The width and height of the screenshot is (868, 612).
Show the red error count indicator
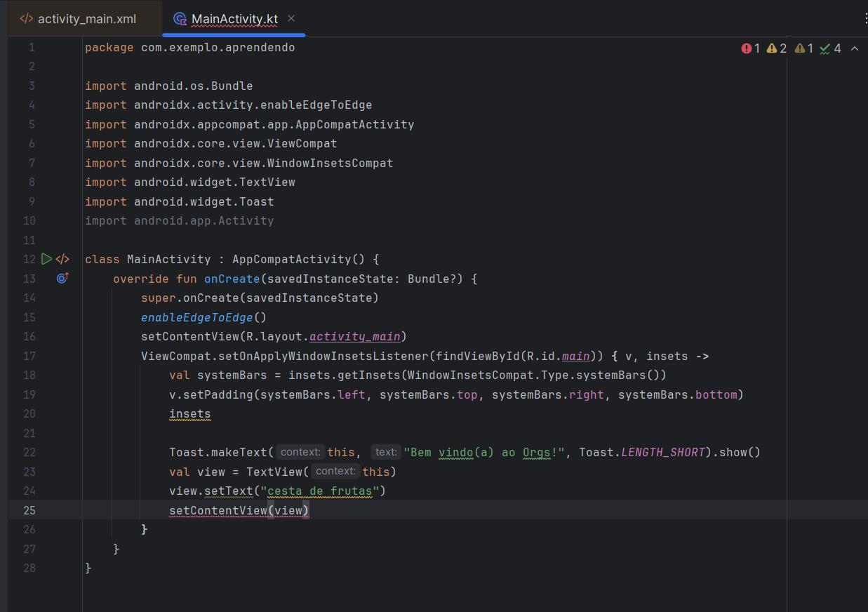751,48
